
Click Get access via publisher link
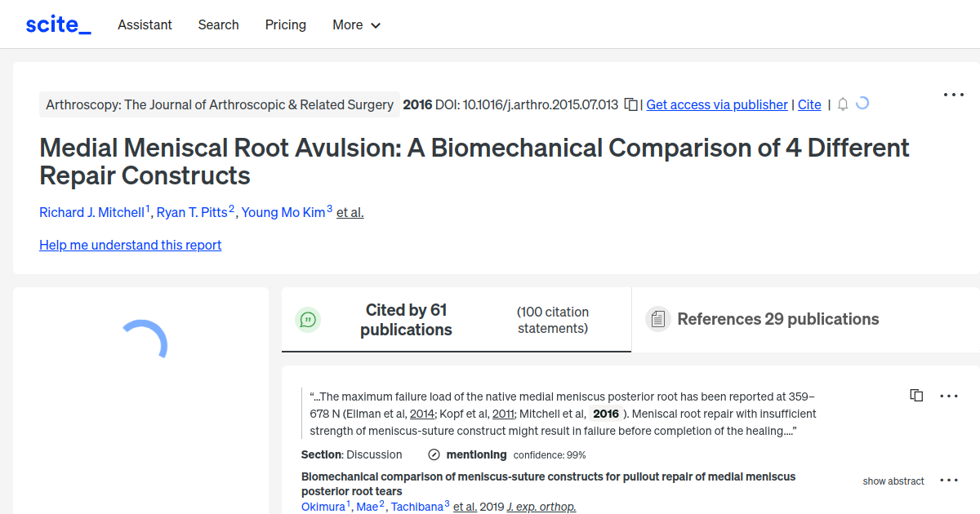(x=716, y=104)
